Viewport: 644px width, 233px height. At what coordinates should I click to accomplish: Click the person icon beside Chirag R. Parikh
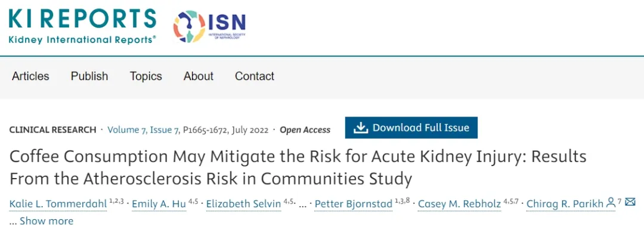(611, 202)
